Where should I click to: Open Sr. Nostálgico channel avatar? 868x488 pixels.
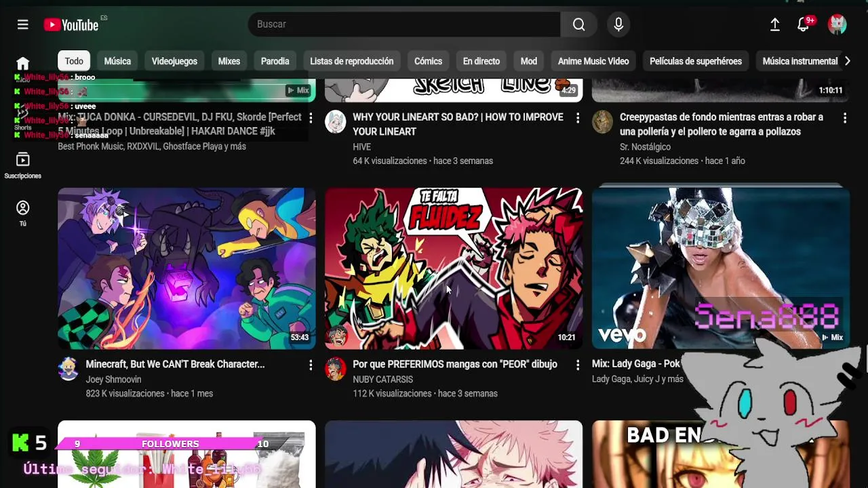(x=603, y=122)
